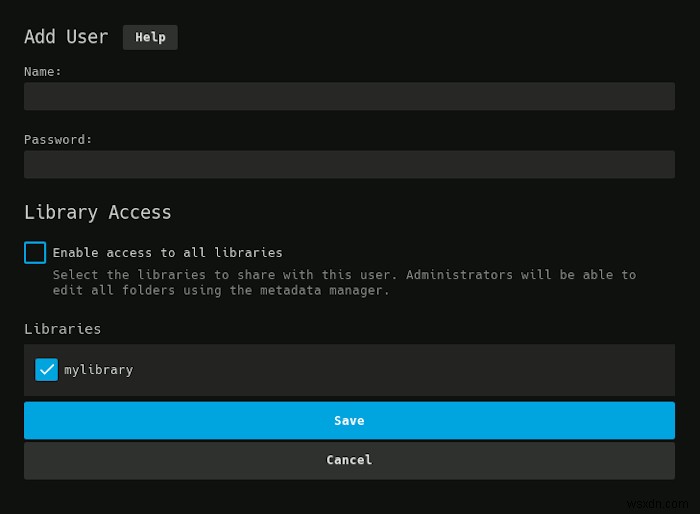700x514 pixels.
Task: Focus the Password input field
Action: tap(349, 164)
